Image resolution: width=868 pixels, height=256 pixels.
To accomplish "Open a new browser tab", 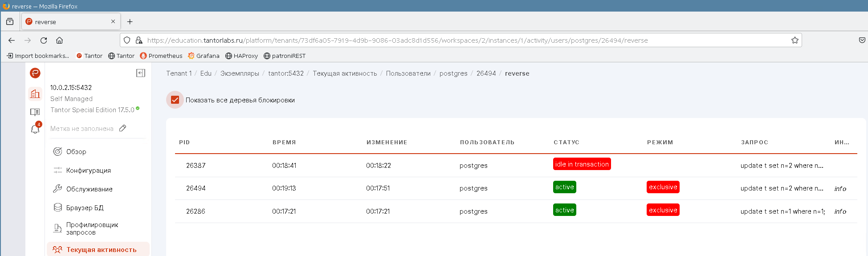I will pos(130,21).
